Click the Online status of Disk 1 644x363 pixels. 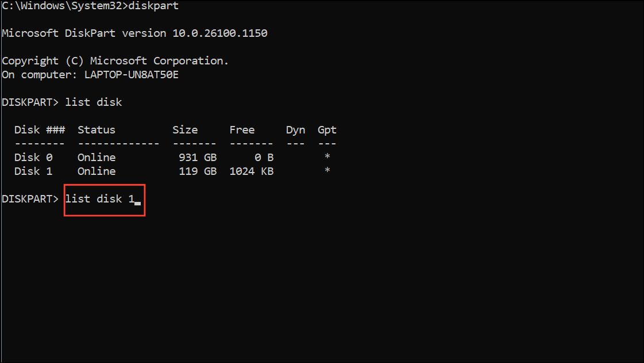point(97,171)
